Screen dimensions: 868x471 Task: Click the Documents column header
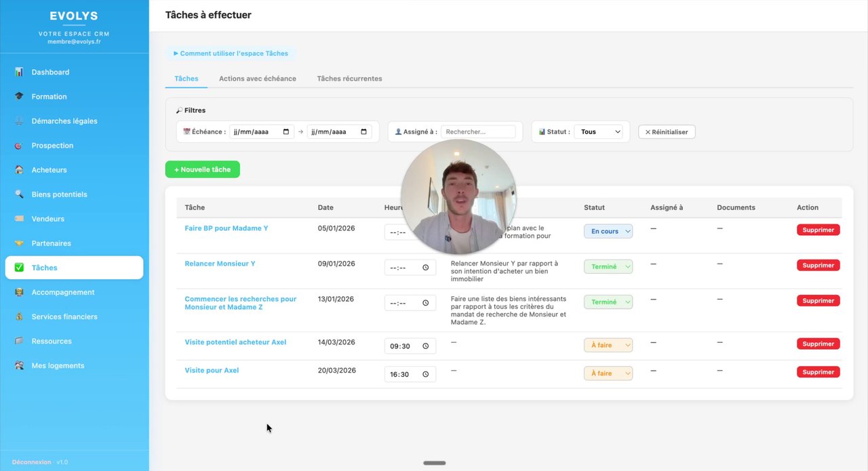pyautogui.click(x=736, y=207)
